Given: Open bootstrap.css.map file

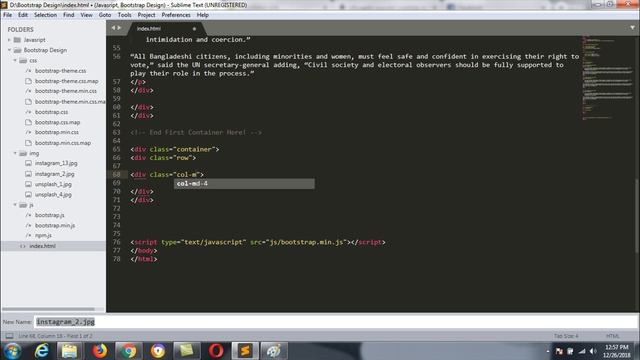Looking at the screenshot, I should [58, 122].
